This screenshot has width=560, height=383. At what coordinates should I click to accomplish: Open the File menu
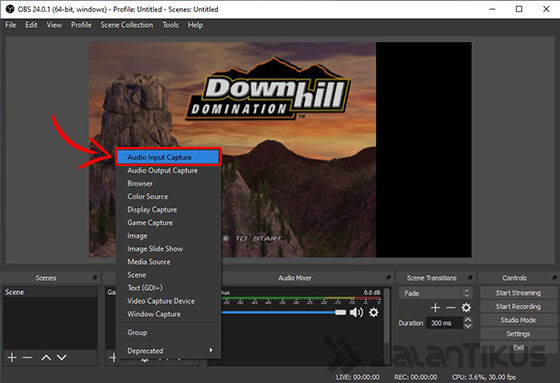(x=11, y=25)
